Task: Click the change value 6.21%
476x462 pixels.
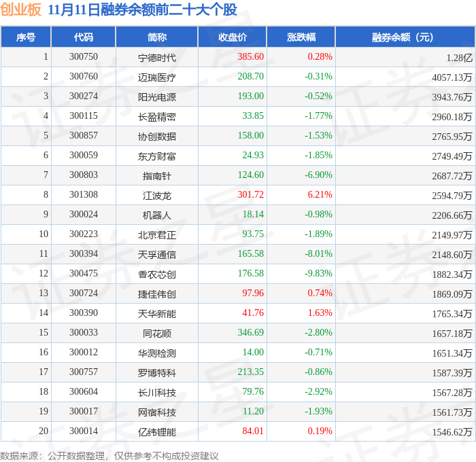Action: pyautogui.click(x=320, y=194)
